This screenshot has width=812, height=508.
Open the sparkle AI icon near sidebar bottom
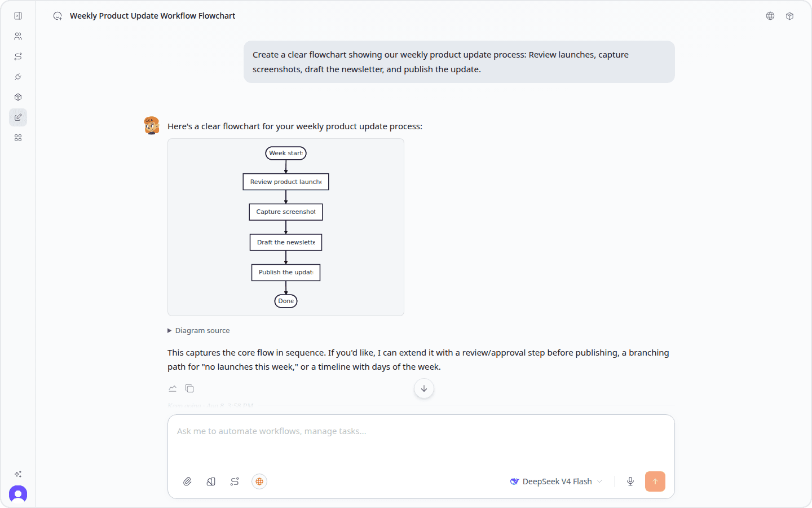click(x=18, y=474)
